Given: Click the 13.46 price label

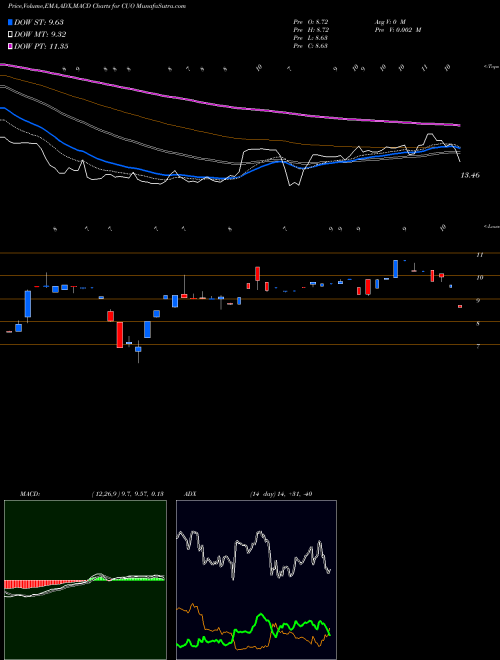Looking at the screenshot, I should tap(470, 175).
